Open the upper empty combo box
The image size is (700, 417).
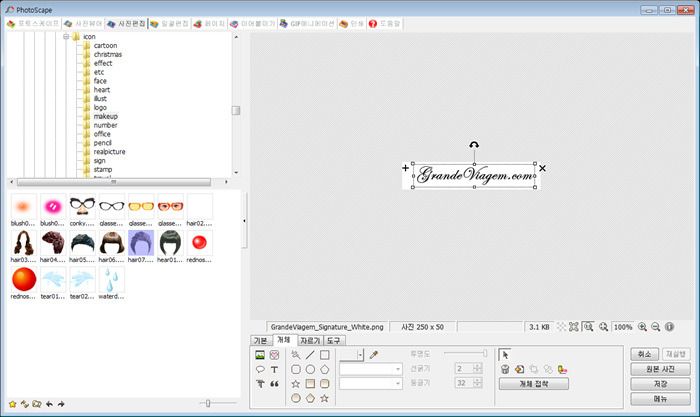click(371, 369)
